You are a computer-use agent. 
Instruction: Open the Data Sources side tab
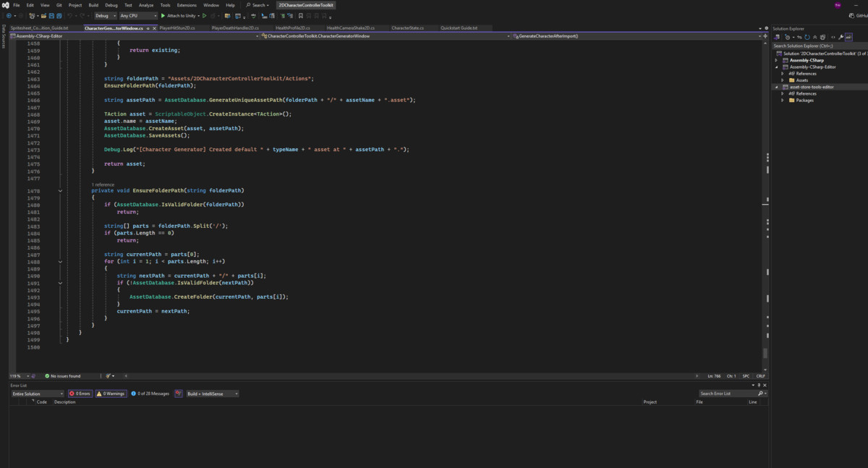[4, 37]
